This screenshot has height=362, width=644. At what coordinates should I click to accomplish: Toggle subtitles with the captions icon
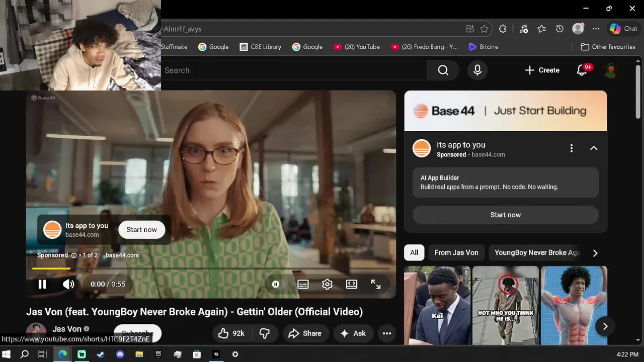(x=303, y=284)
